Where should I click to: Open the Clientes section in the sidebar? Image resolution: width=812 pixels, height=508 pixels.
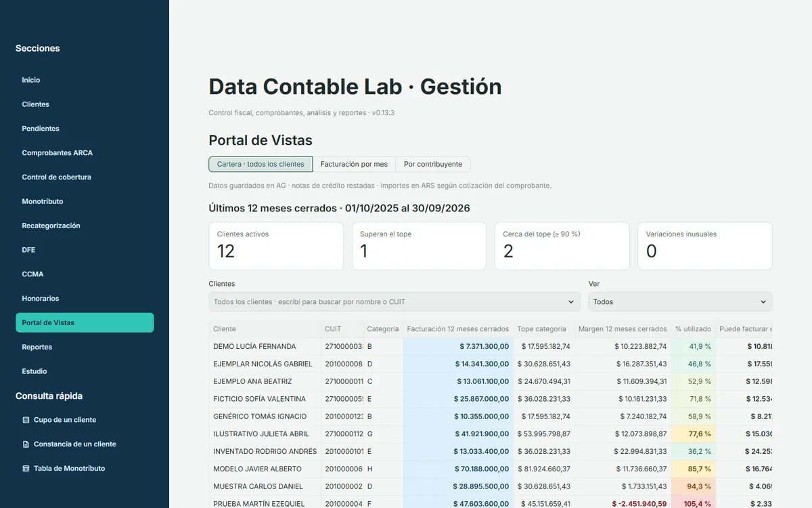click(x=85, y=104)
